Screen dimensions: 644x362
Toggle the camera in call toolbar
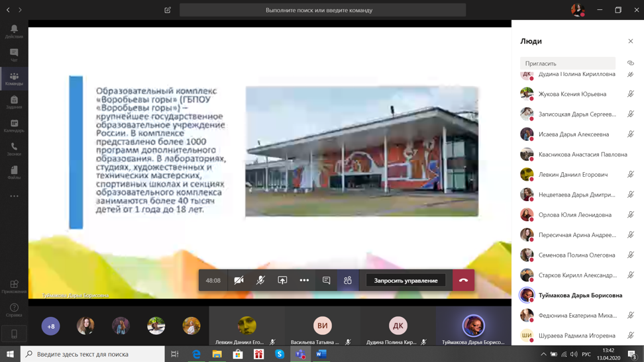[x=239, y=281]
